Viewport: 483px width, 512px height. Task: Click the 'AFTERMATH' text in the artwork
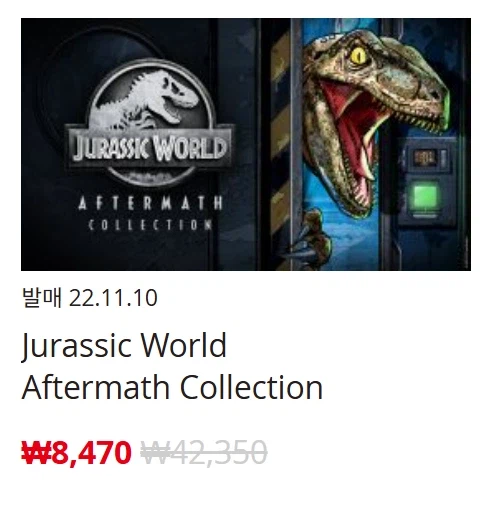(x=151, y=203)
